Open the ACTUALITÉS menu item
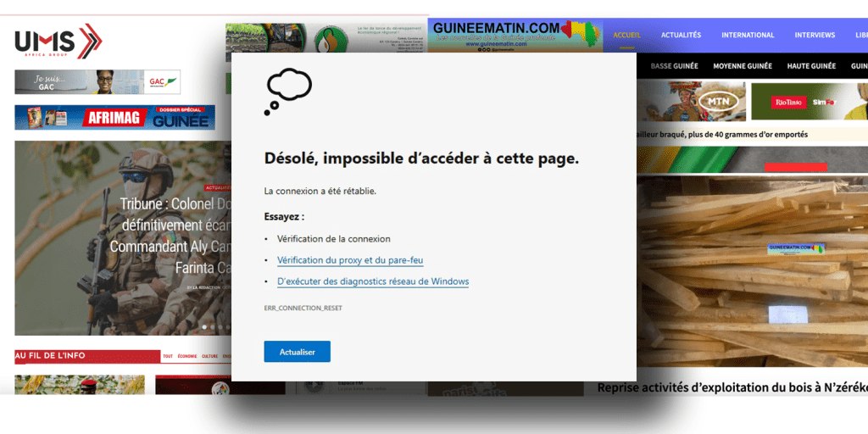This screenshot has width=868, height=434. coord(681,35)
